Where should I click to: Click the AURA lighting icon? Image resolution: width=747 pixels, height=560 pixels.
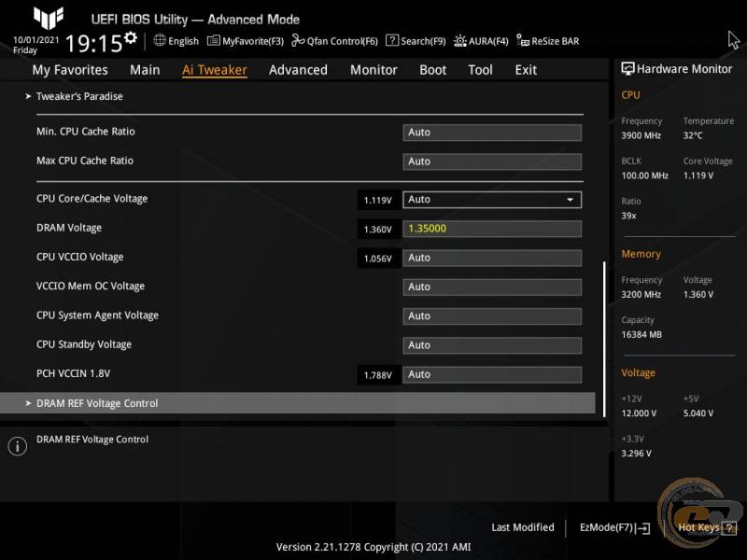[x=459, y=41]
